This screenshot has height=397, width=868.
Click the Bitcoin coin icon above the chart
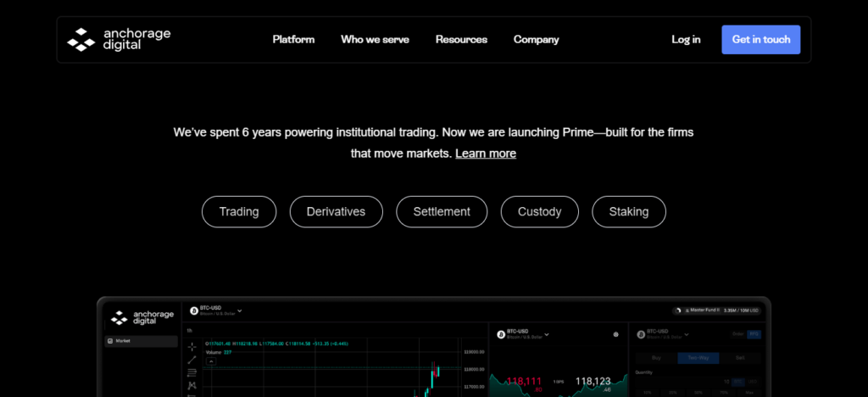click(193, 310)
